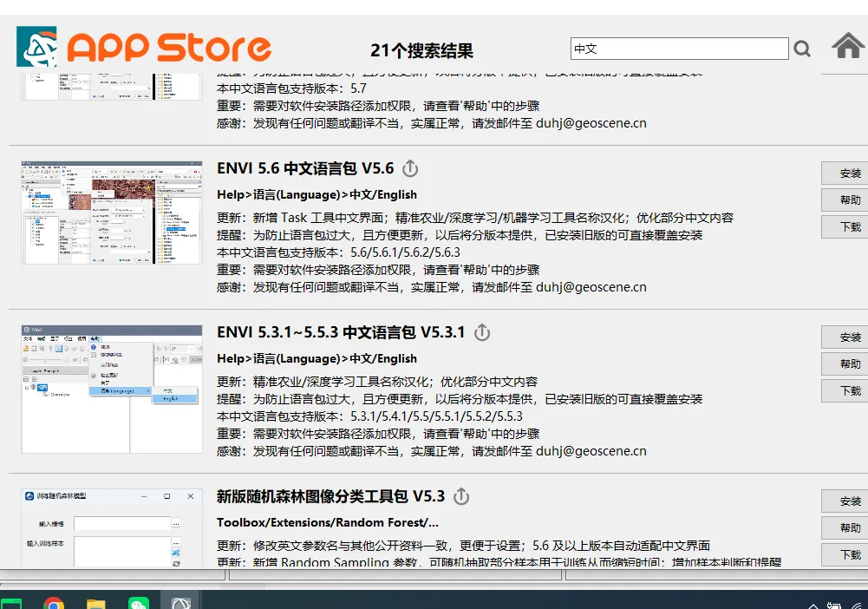Click the ENVI App Store logo icon
Screen dimensions: 868x609
pos(36,47)
